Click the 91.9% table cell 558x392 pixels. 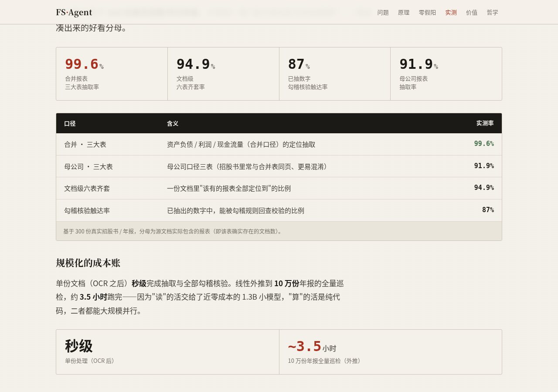click(484, 166)
